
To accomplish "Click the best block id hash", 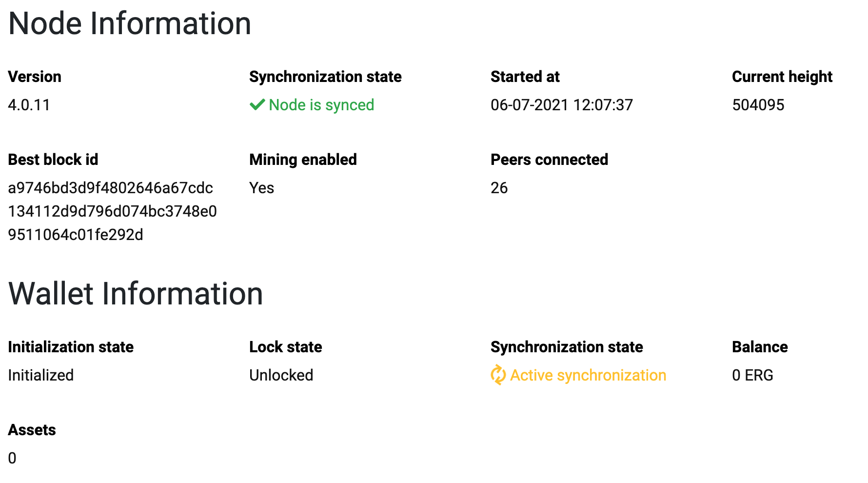I will [x=113, y=211].
